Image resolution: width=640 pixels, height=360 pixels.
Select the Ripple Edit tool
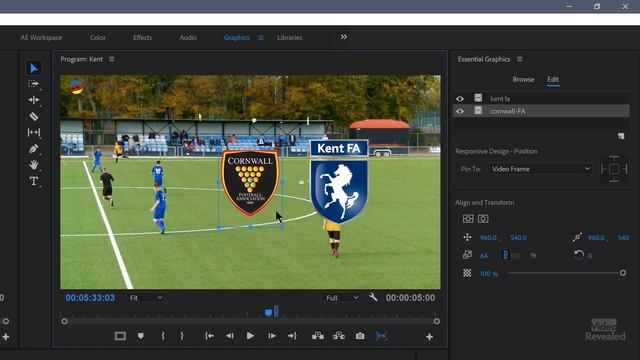33,100
